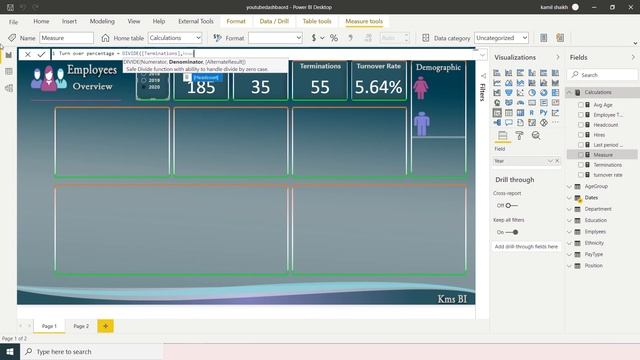Switch to the Home ribbon tab
Viewport: 640px width, 360px height.
41,21
